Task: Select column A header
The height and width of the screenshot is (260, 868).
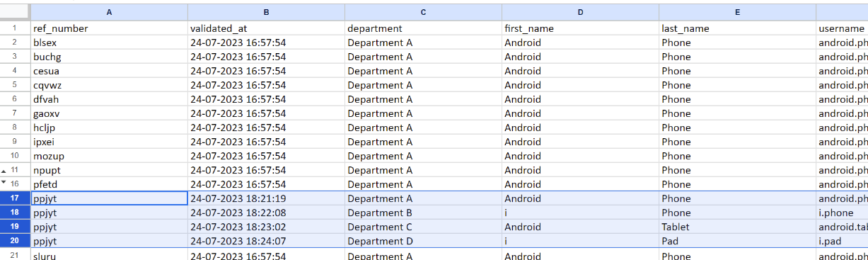Action: pos(109,12)
